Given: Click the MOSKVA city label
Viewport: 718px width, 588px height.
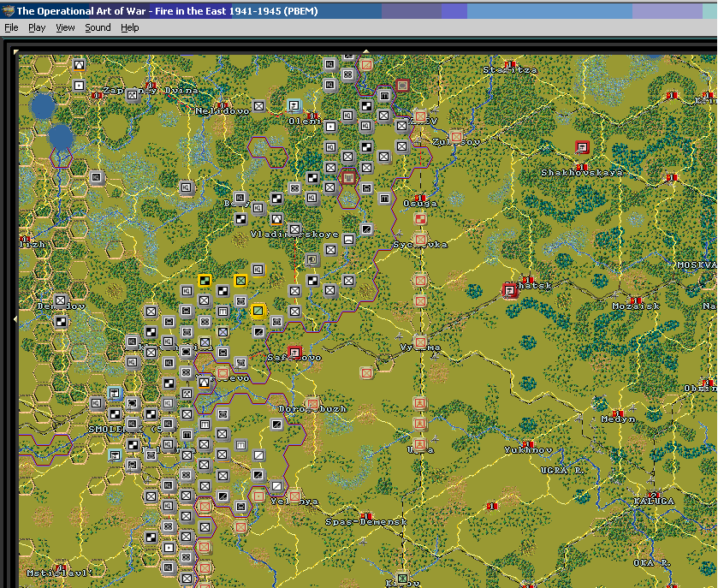Looking at the screenshot, I should tap(696, 264).
